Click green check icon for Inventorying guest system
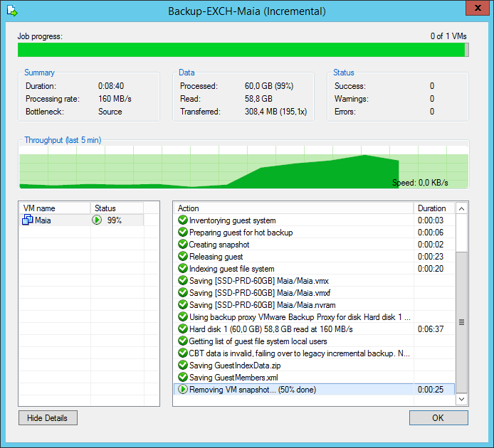 (x=183, y=220)
